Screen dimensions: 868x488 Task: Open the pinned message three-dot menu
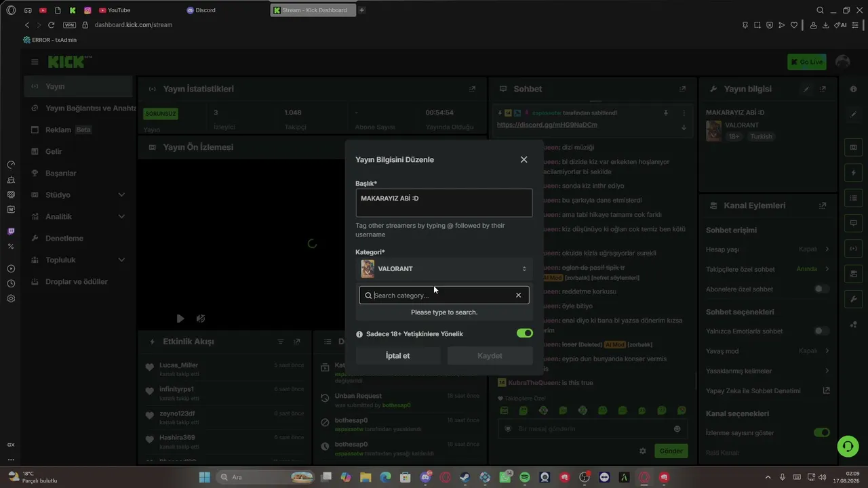click(684, 113)
